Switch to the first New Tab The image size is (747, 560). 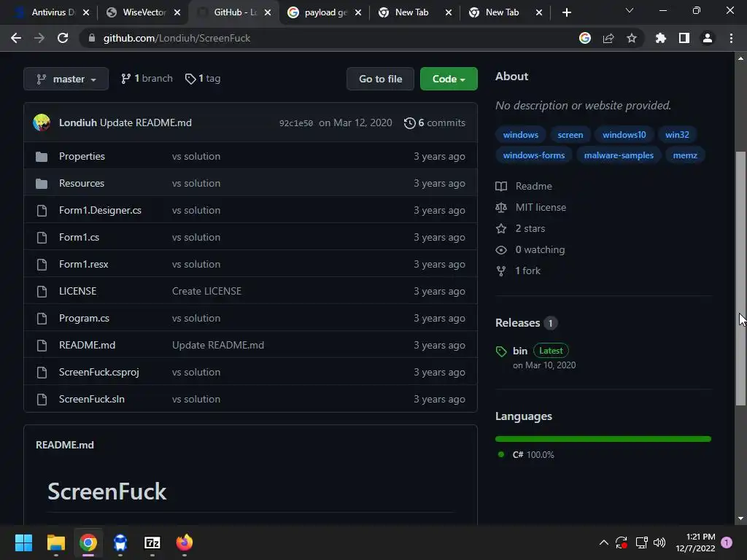click(410, 12)
